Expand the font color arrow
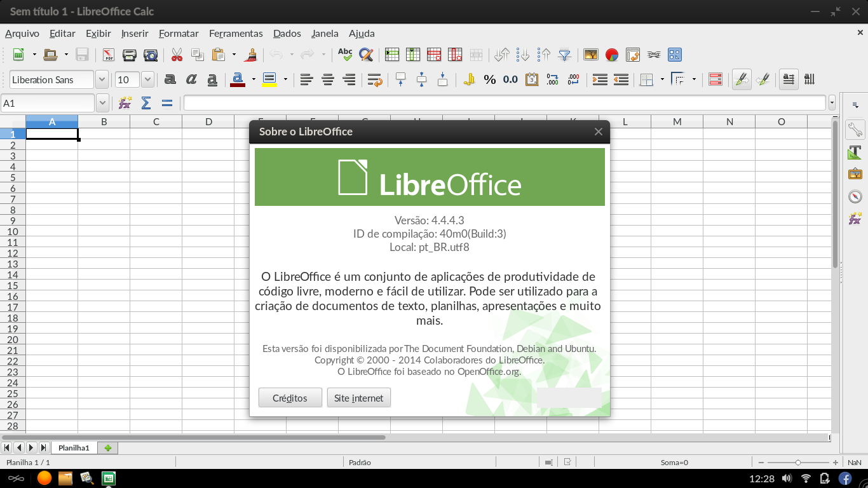Viewport: 868px width, 488px height. tap(254, 79)
